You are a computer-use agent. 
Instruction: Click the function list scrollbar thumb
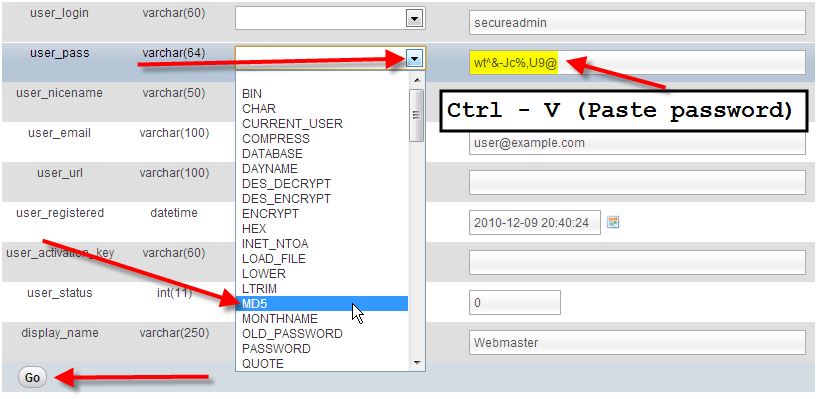417,115
